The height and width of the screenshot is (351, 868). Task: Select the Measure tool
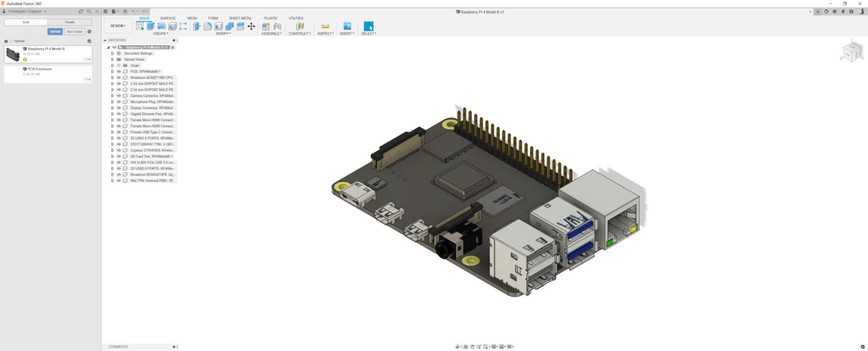[325, 26]
